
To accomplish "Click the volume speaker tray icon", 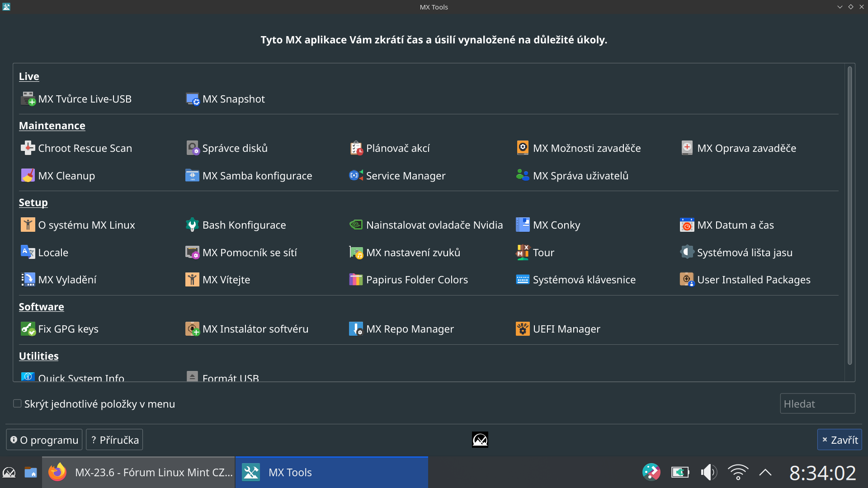I will tap(708, 473).
